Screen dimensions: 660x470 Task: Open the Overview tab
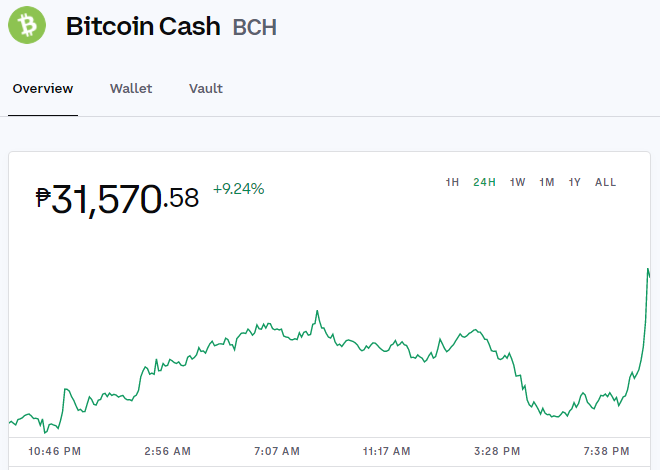tap(43, 89)
